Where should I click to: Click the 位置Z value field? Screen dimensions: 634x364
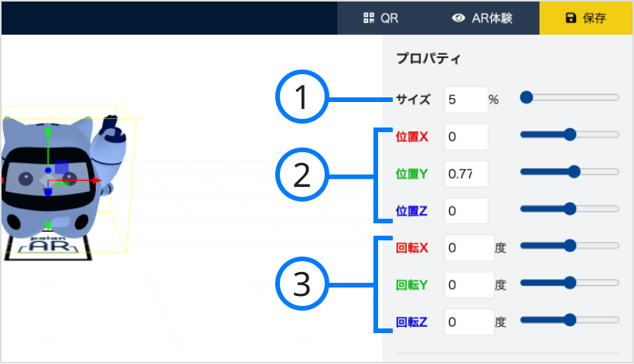point(466,210)
